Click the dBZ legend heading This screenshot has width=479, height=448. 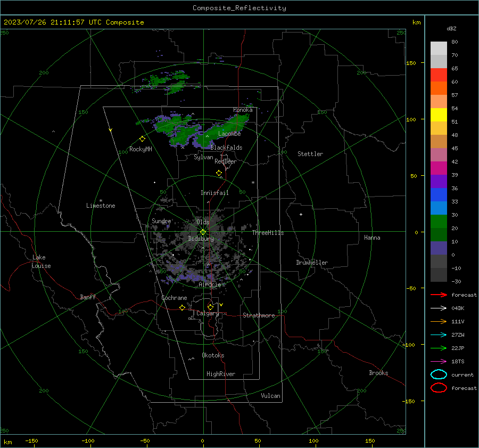coord(451,28)
